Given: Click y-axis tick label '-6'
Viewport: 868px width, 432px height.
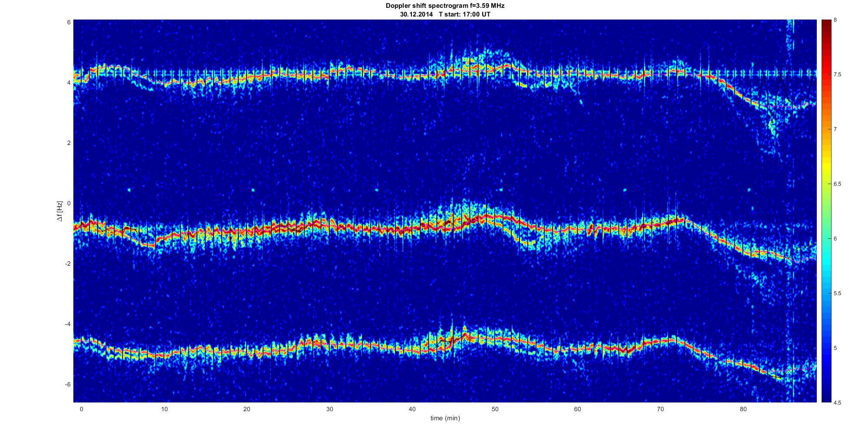Looking at the screenshot, I should point(68,385).
